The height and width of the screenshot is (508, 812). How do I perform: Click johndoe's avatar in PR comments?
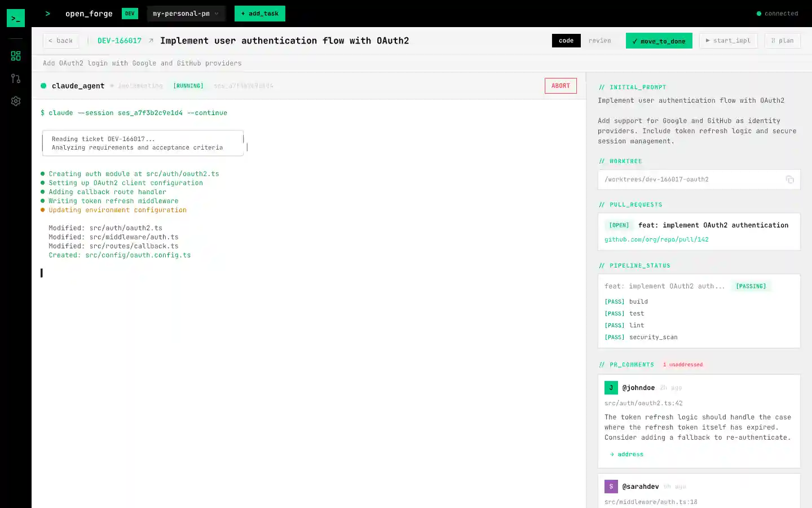pyautogui.click(x=611, y=388)
